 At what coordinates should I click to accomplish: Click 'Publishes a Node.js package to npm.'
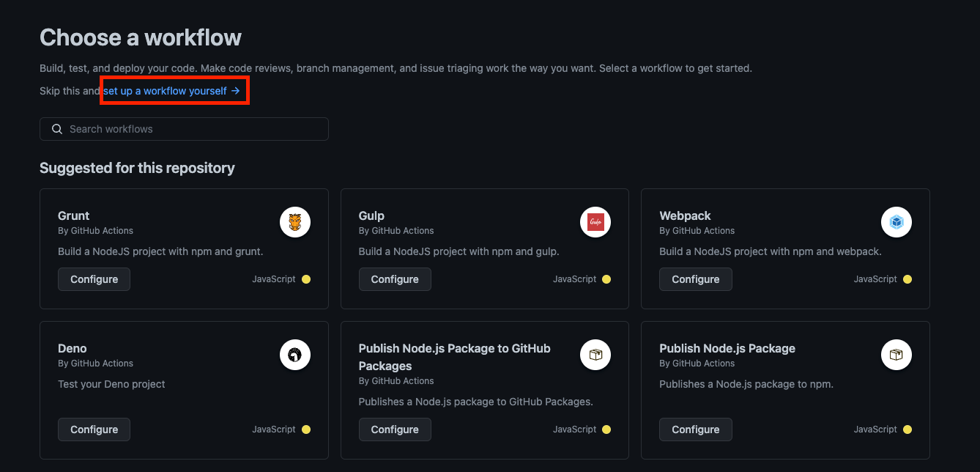(746, 384)
